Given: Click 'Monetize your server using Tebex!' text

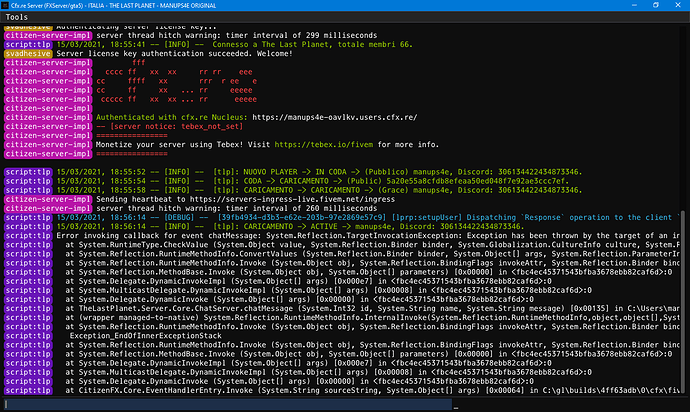Looking at the screenshot, I should coord(169,145).
